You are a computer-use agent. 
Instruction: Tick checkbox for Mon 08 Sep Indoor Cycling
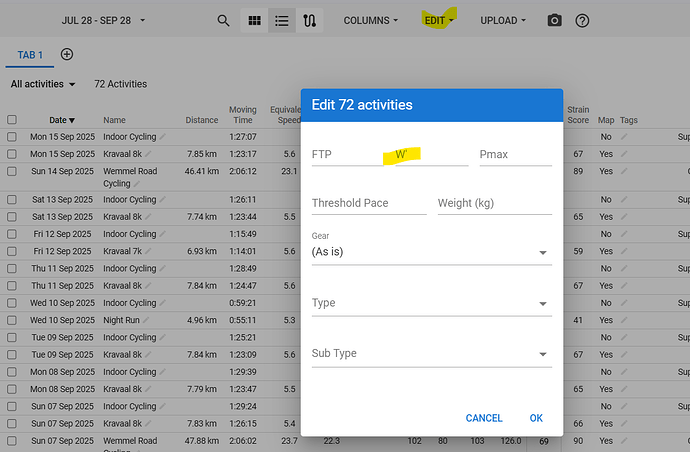tap(12, 372)
